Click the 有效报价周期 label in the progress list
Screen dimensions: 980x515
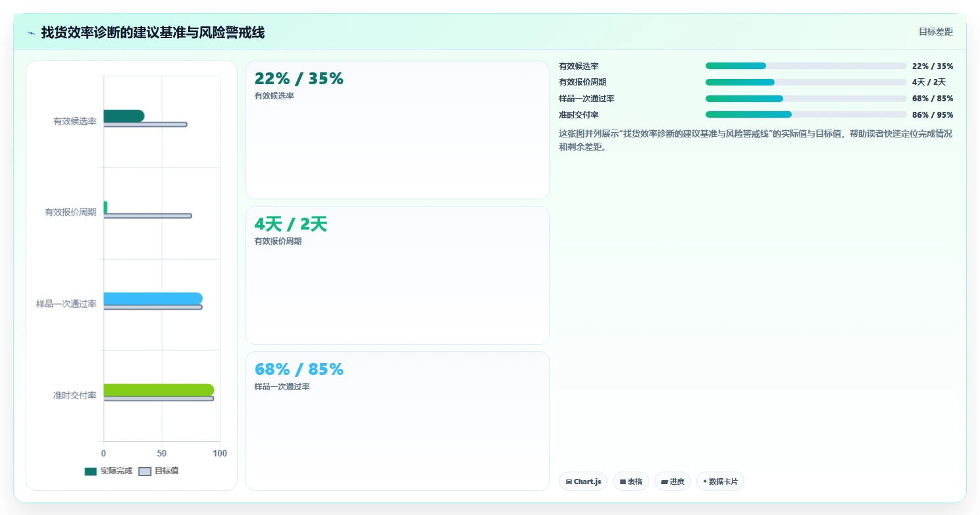click(582, 82)
